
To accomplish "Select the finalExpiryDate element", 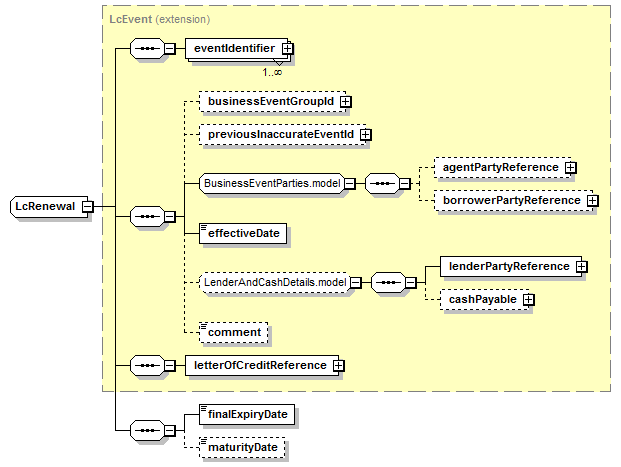I will point(247,414).
